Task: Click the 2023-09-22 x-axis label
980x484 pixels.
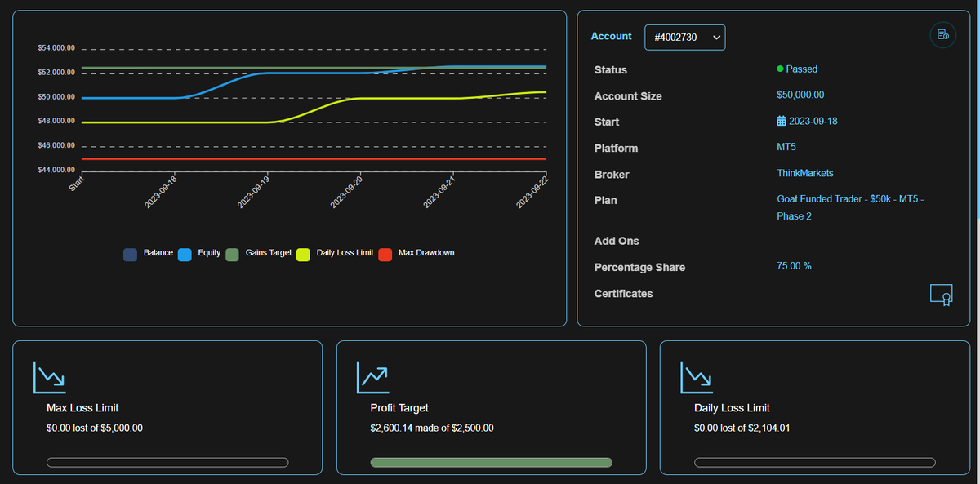Action: pyautogui.click(x=532, y=194)
